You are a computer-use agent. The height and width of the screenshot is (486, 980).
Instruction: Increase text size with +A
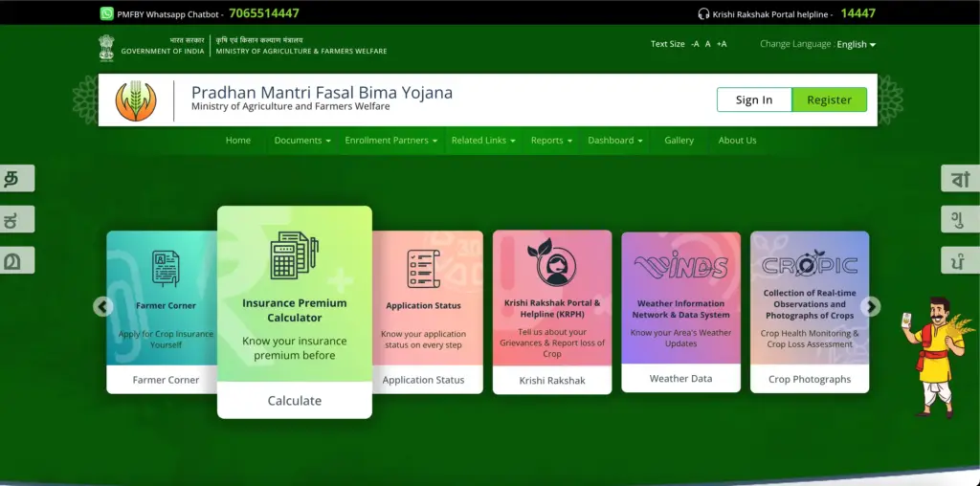tap(722, 44)
